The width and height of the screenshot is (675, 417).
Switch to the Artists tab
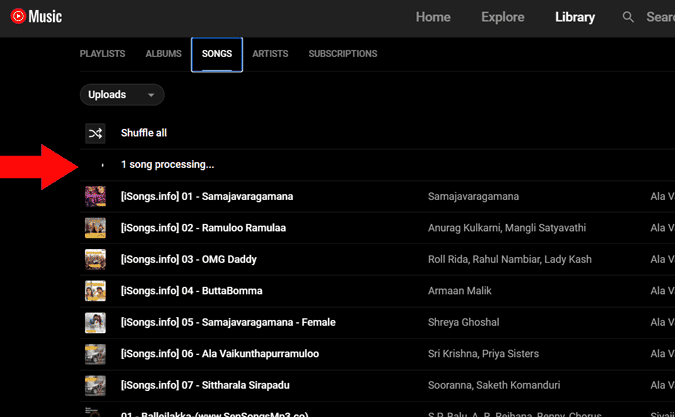click(270, 54)
